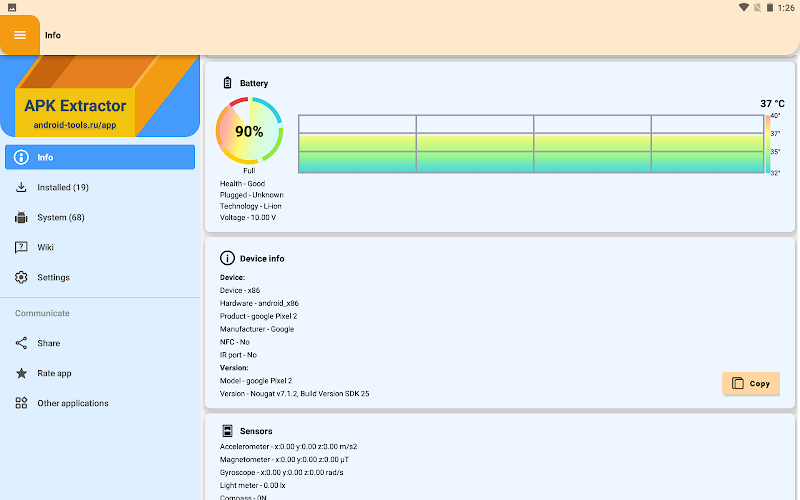Viewport: 800px width, 500px height.
Task: Click the Sensors card icon
Action: pos(228,431)
